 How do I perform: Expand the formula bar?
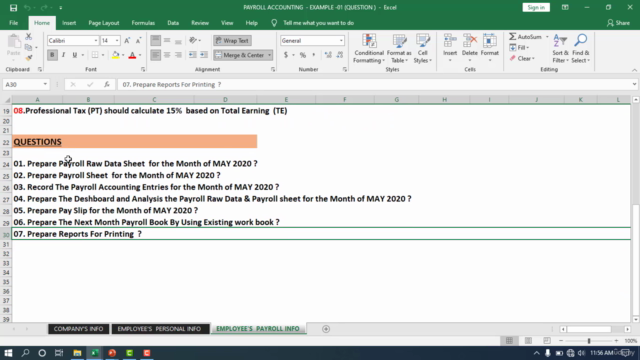pyautogui.click(x=634, y=84)
